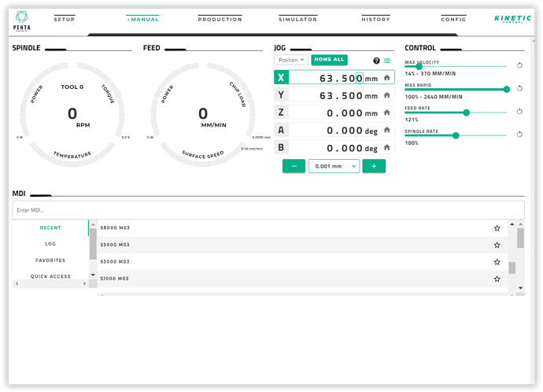
Task: Open the Production tab
Action: [220, 19]
